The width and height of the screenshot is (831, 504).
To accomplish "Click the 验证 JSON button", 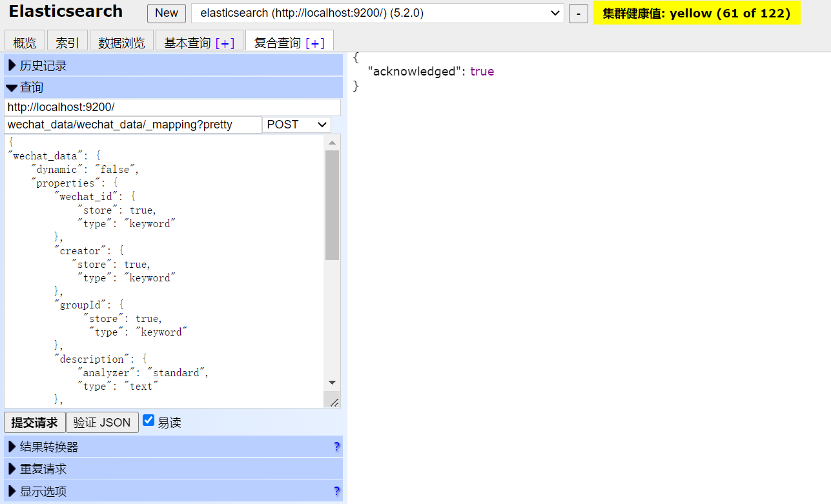I will (102, 423).
